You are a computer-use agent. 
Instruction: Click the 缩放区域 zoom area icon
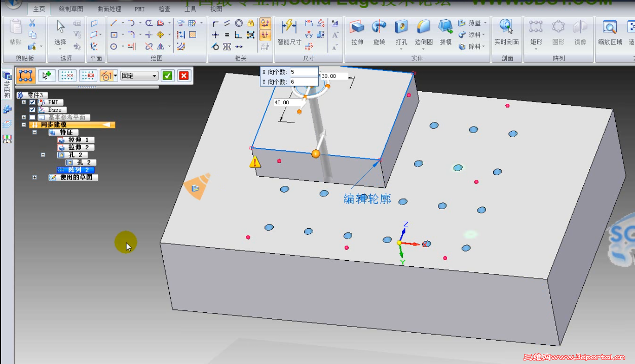point(610,32)
